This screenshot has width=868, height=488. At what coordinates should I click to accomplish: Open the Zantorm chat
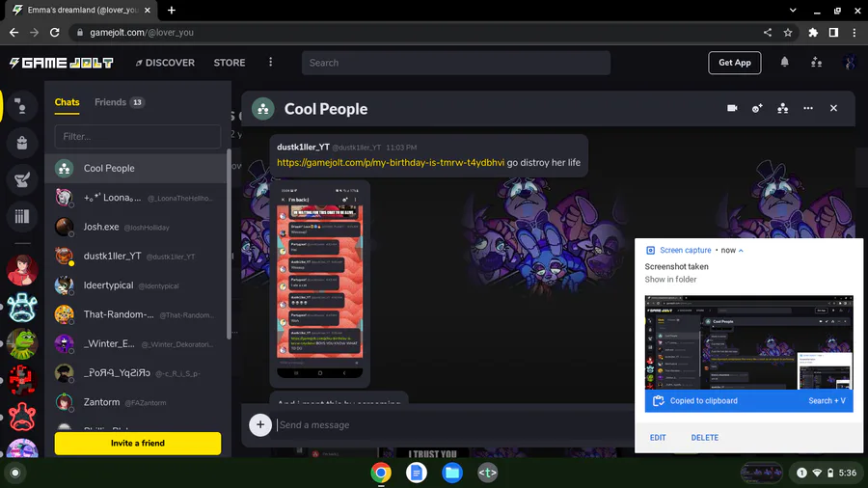point(136,402)
